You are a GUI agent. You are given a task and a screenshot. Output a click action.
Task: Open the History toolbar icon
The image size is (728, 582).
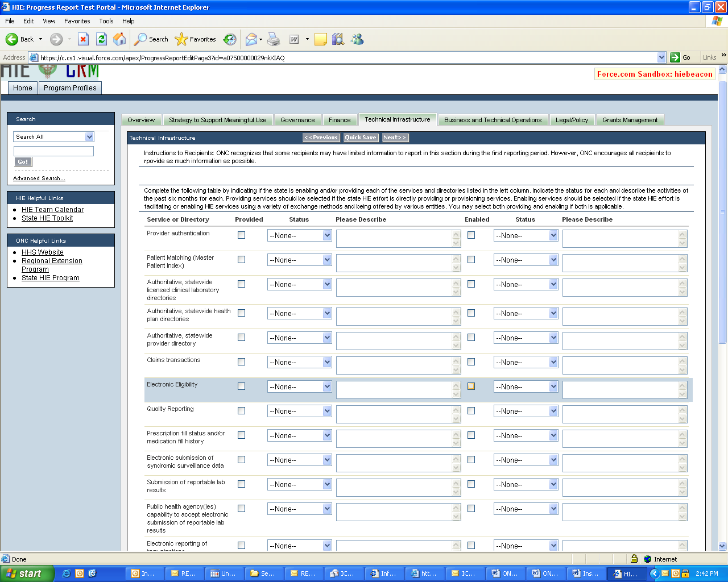[230, 39]
